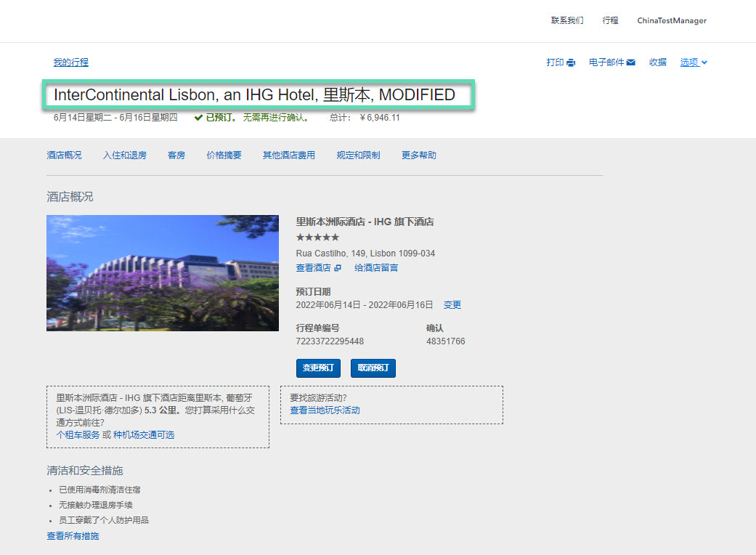Click the green checkmark before 已预订
Screen dimensions: 756x555
click(198, 118)
